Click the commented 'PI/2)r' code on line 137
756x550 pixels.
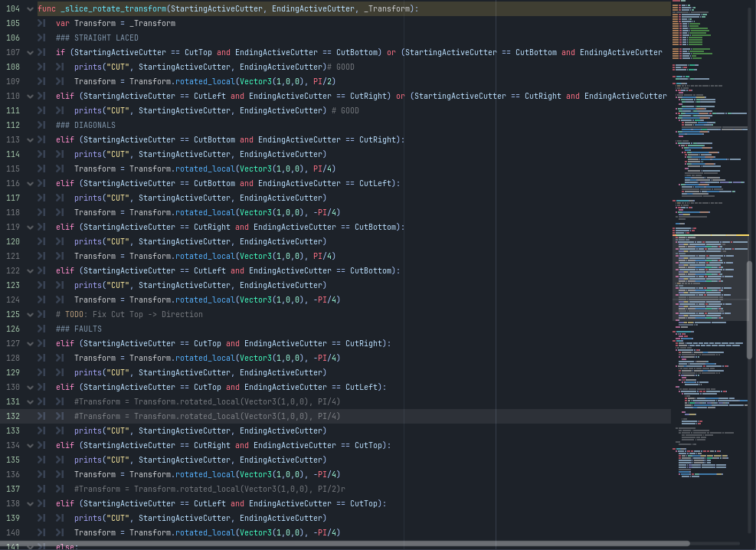pyautogui.click(x=331, y=489)
